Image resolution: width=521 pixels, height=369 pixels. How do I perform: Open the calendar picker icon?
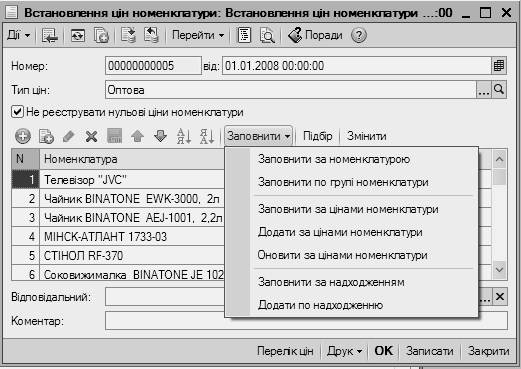coord(499,66)
